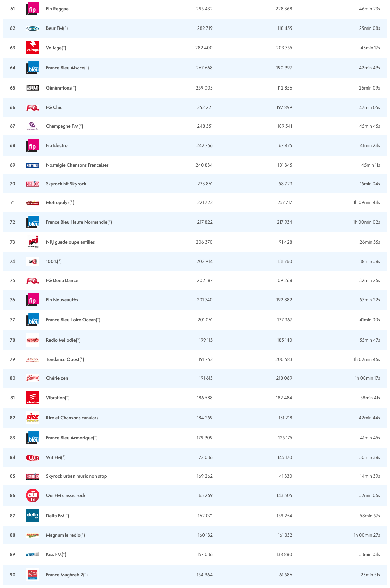
Task: Click the Wit FM logo icon
Action: (x=33, y=458)
